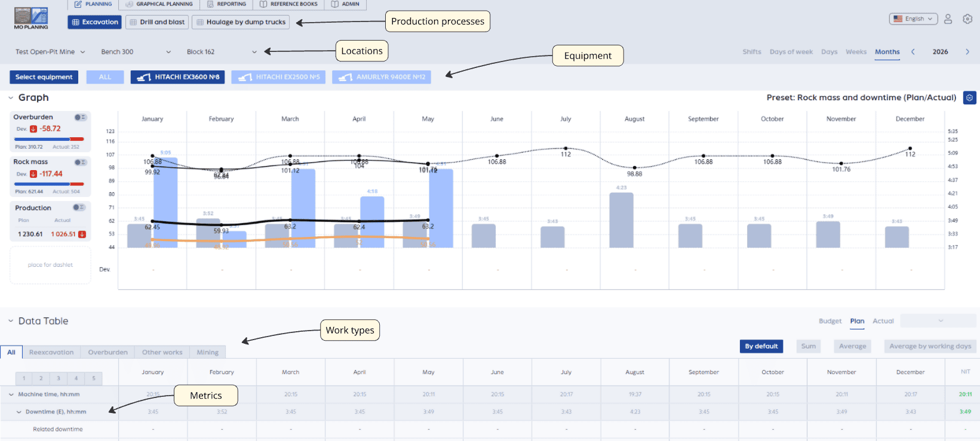This screenshot has width=980, height=441.
Task: Expand the Downtime (E) row
Action: pyautogui.click(x=19, y=412)
